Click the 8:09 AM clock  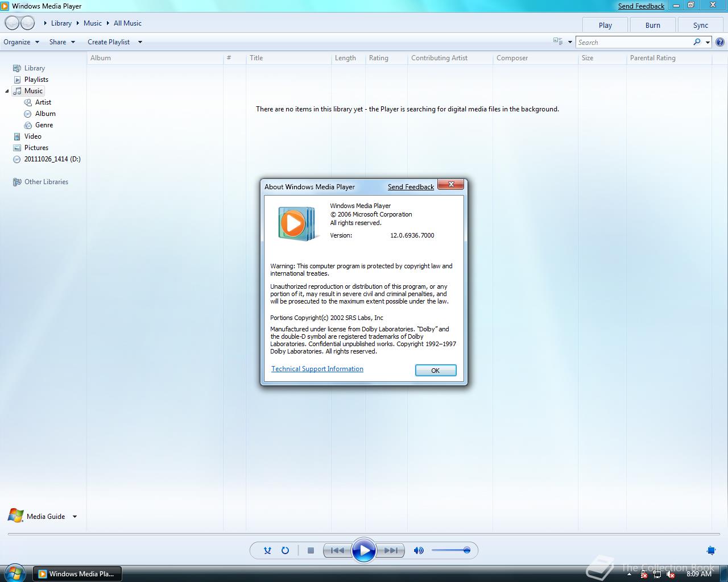pos(699,574)
